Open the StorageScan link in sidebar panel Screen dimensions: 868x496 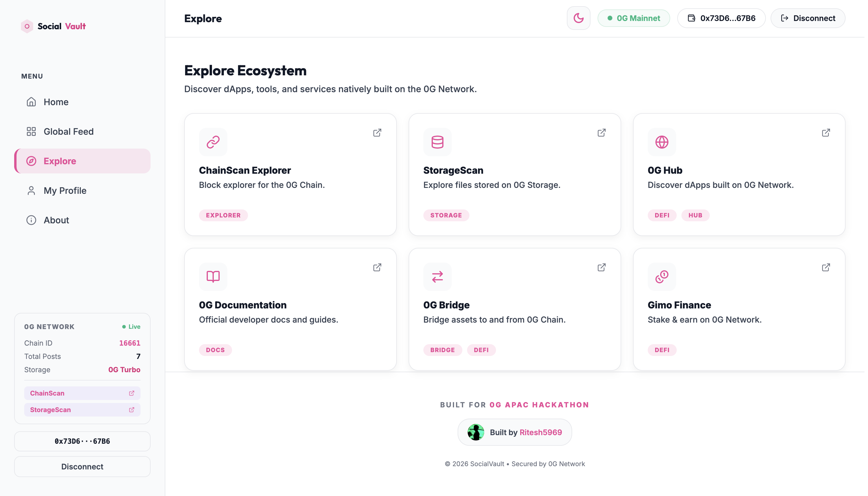(82, 409)
